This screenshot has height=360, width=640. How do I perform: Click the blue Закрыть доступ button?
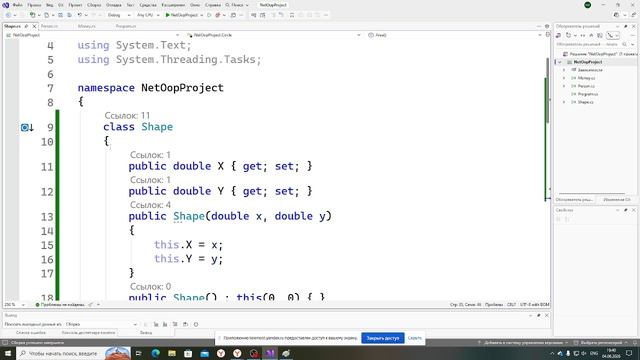382,338
